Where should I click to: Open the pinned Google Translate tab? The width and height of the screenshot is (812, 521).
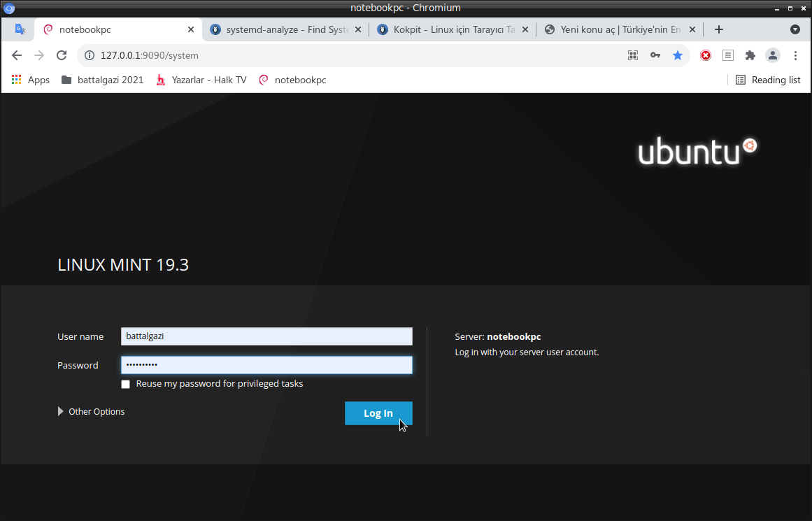(x=20, y=29)
